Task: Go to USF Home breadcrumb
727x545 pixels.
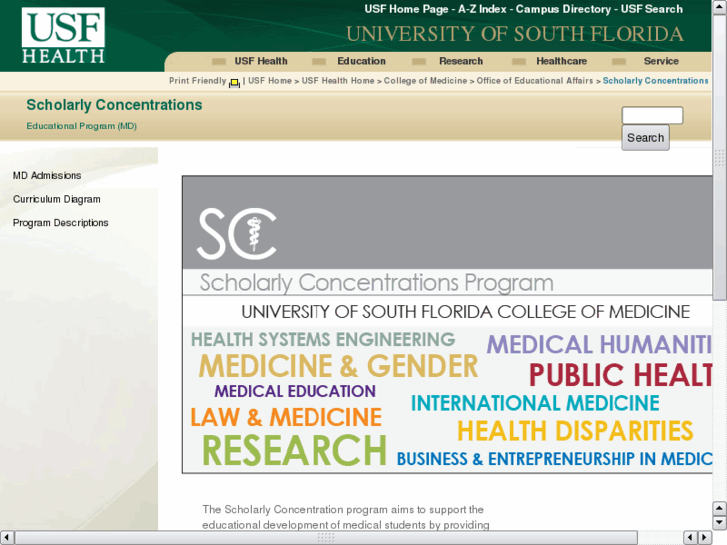Action: 270,81
